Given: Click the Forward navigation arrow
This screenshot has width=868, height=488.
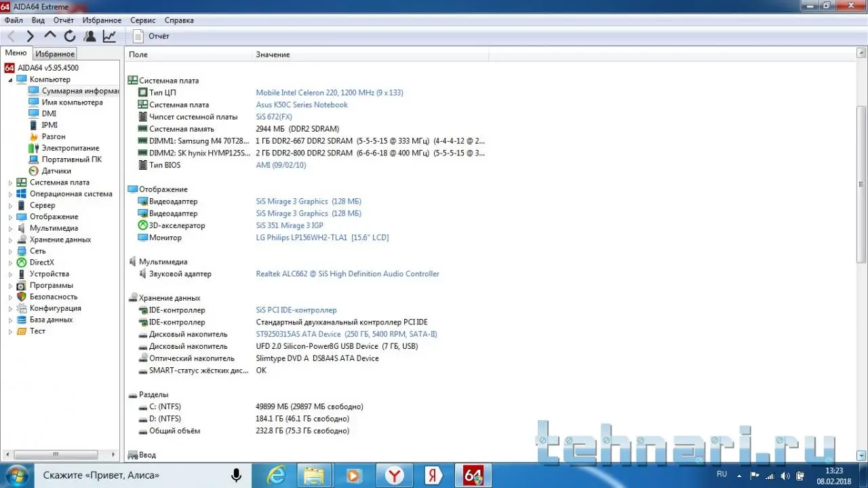Looking at the screenshot, I should [x=30, y=36].
